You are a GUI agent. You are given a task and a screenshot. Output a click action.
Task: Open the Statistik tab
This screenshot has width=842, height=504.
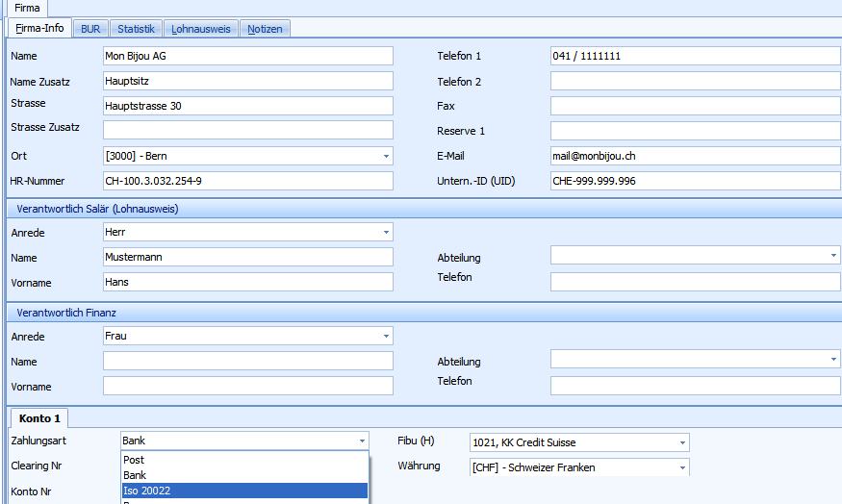pos(136,29)
